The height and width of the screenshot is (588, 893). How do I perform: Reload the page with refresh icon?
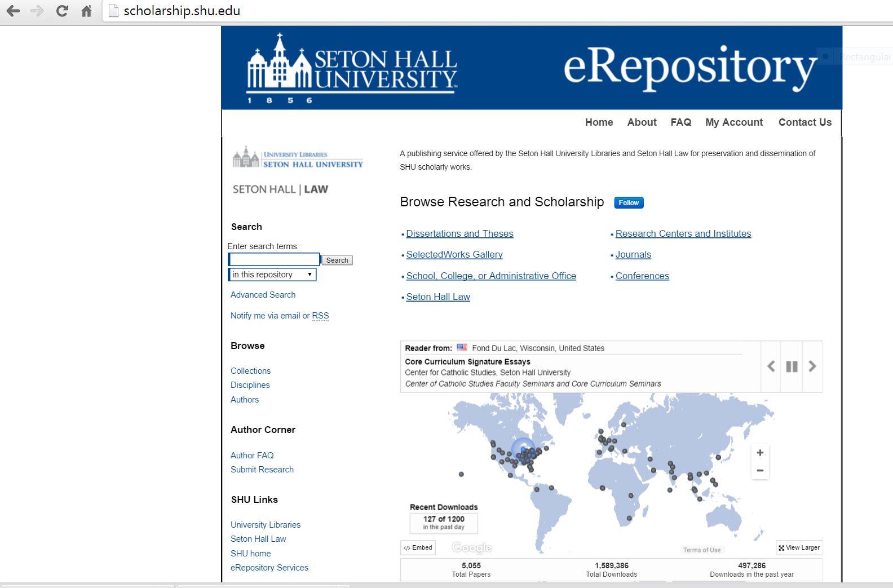(62, 11)
